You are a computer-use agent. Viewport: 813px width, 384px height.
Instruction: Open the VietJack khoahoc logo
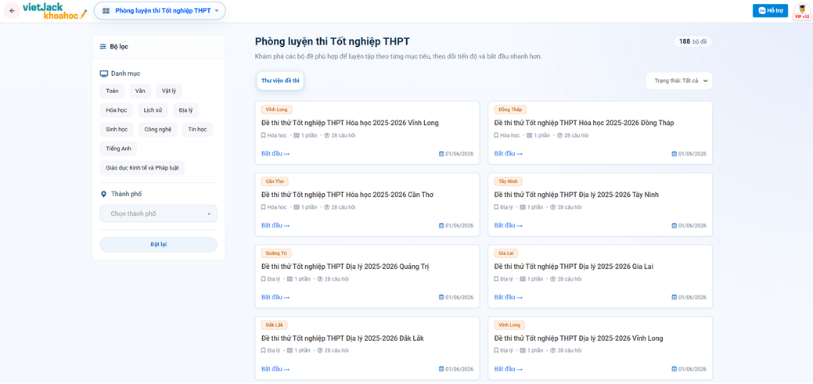coord(54,10)
